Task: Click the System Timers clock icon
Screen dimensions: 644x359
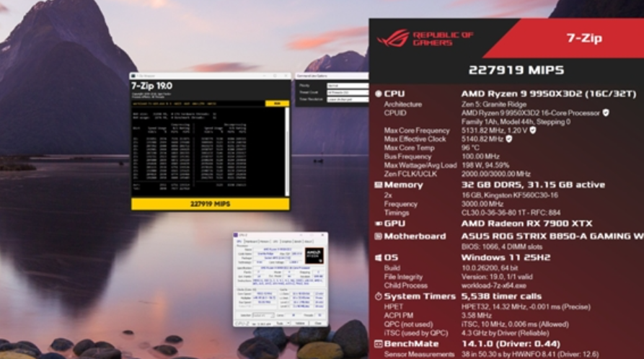Action: tap(379, 296)
